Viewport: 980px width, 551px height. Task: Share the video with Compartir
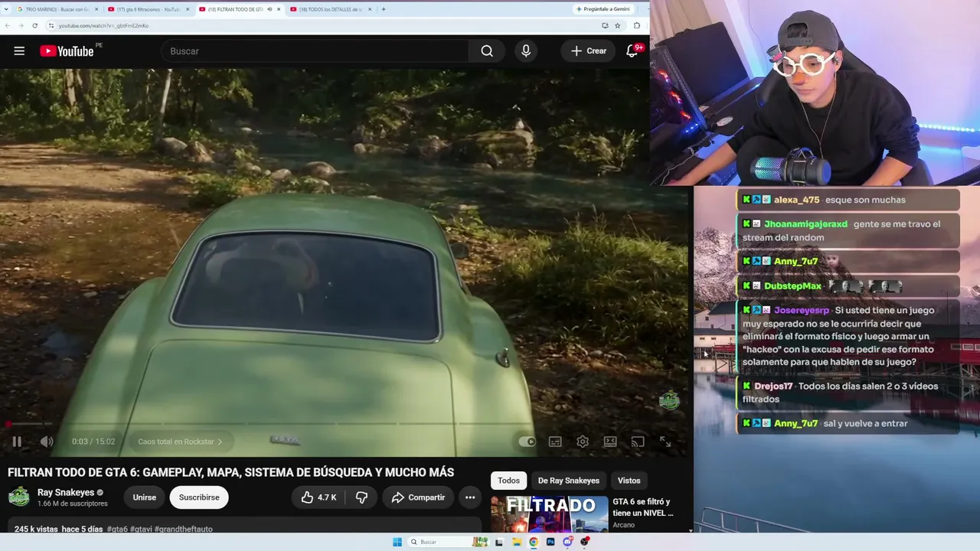point(418,497)
